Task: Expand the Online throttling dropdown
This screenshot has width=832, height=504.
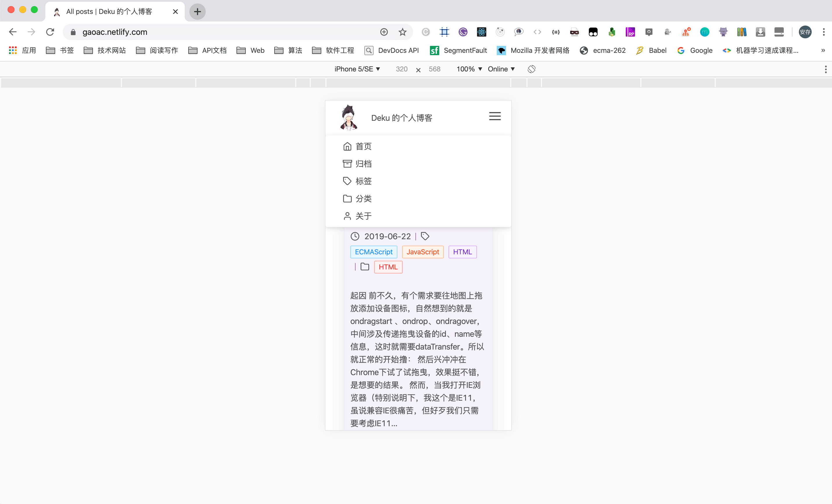Action: (501, 69)
